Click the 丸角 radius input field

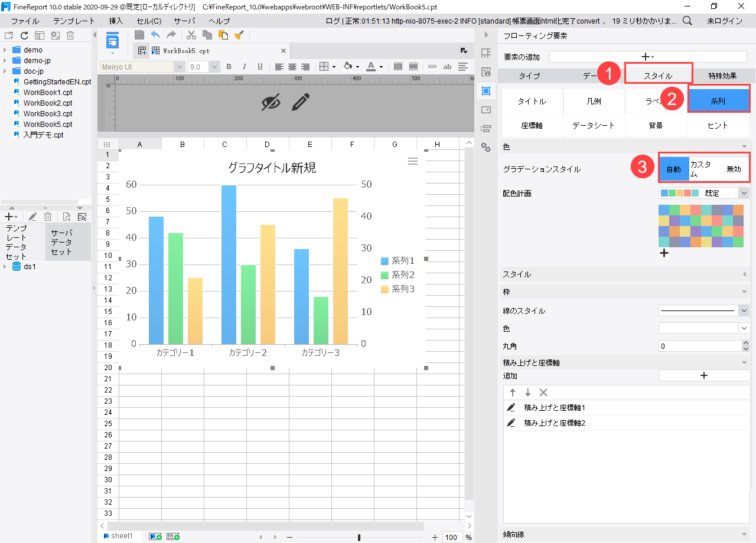(700, 346)
